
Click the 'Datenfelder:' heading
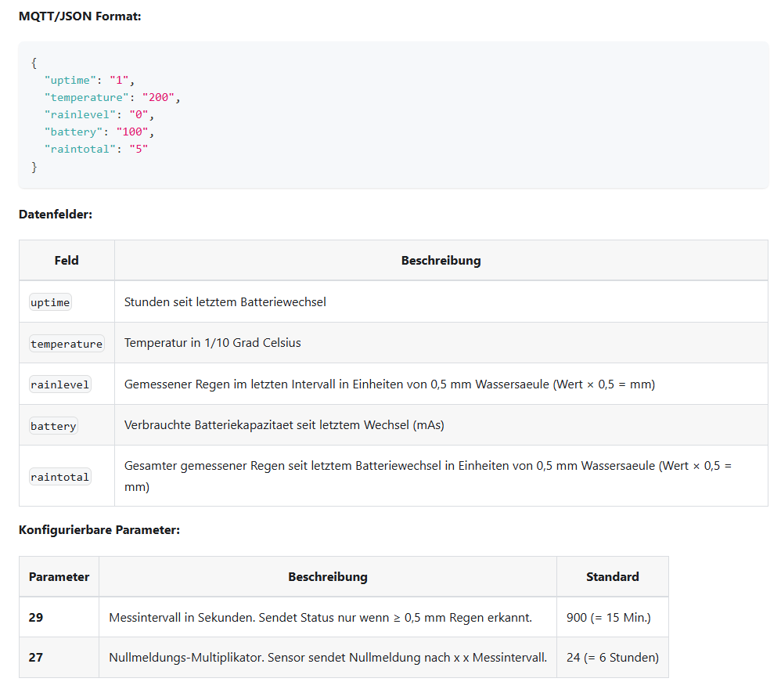click(x=56, y=215)
